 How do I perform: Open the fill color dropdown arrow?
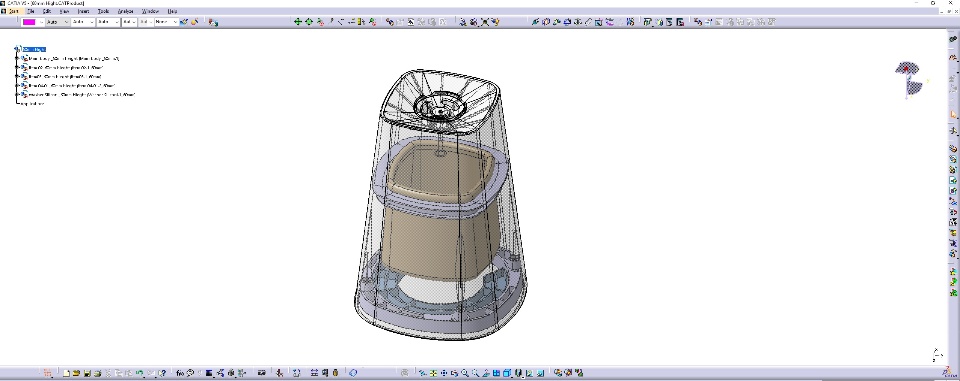coord(42,22)
